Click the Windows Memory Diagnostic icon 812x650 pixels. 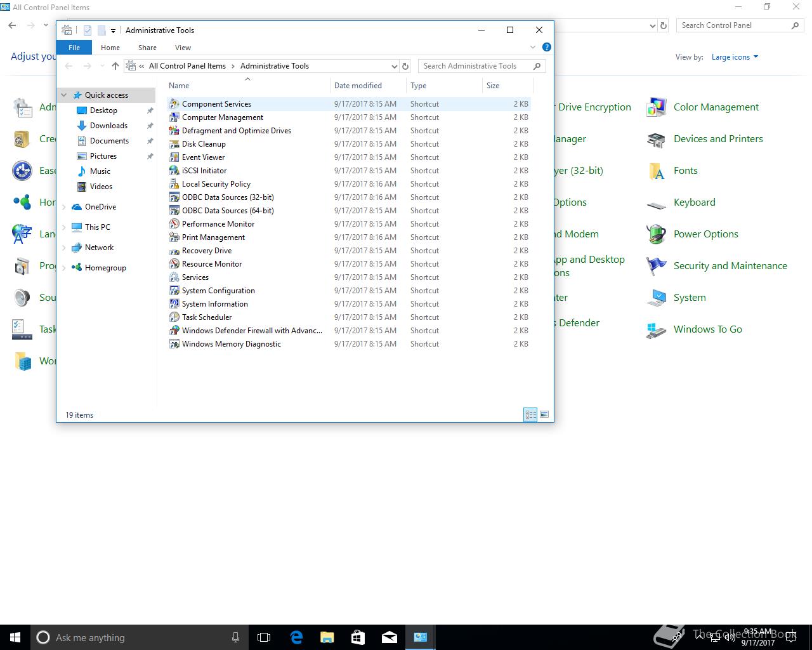(174, 343)
